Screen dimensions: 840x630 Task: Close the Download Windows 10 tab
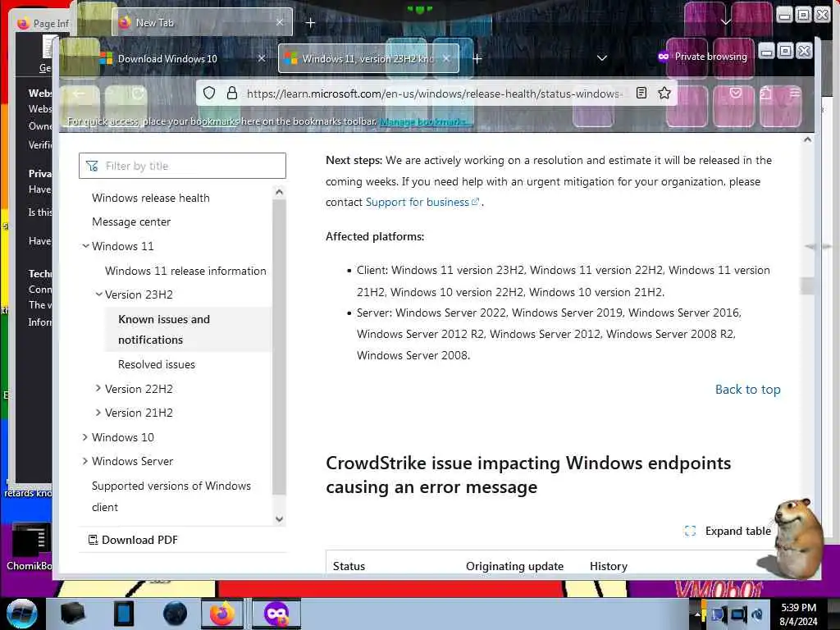pos(262,58)
